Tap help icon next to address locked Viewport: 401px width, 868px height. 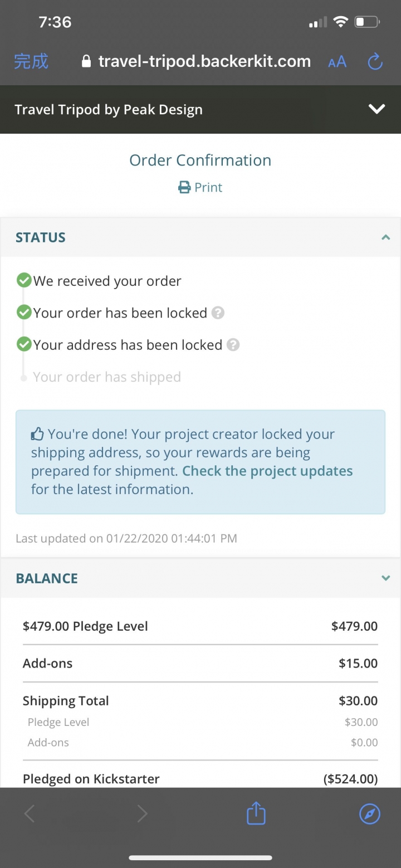point(233,345)
